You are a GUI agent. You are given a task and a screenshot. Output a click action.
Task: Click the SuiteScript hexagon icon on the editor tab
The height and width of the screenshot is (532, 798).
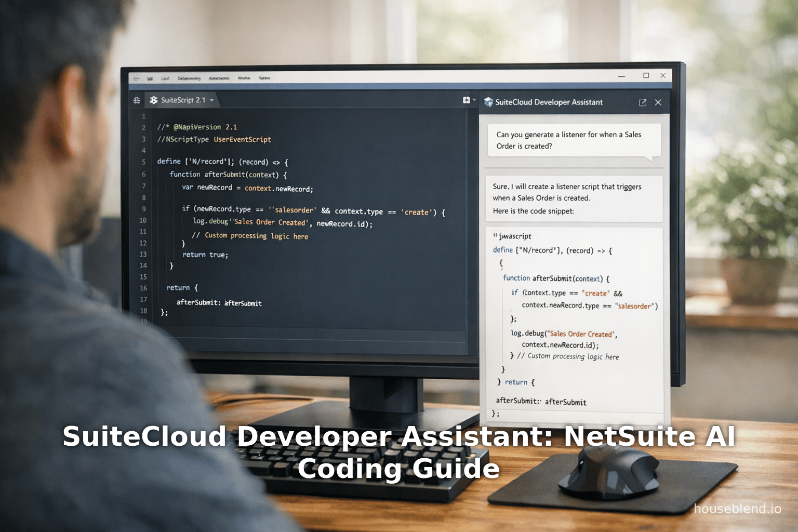[x=153, y=100]
